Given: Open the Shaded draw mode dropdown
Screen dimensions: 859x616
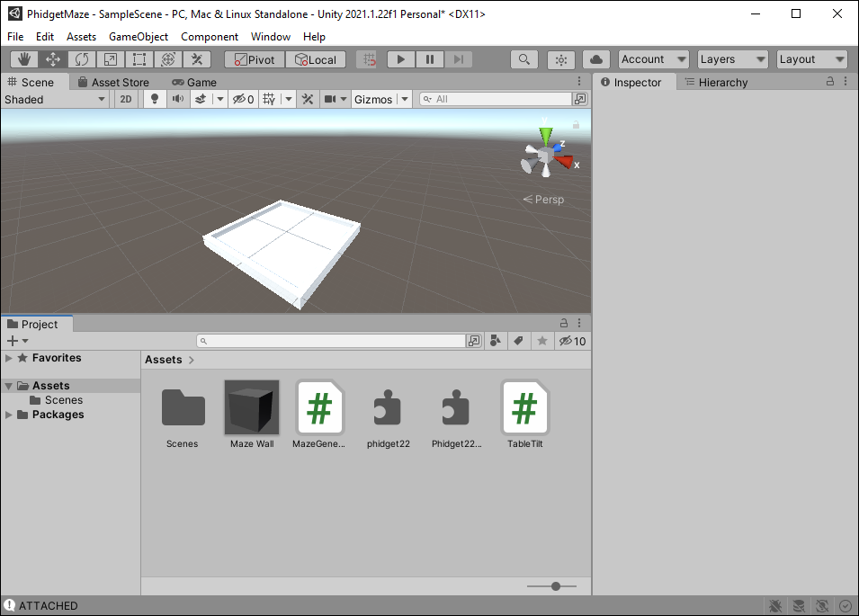Looking at the screenshot, I should [55, 99].
